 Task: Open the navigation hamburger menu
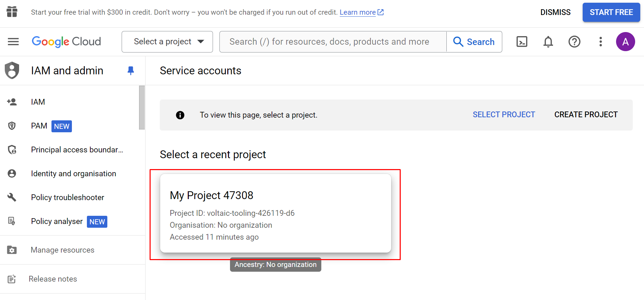click(x=13, y=42)
